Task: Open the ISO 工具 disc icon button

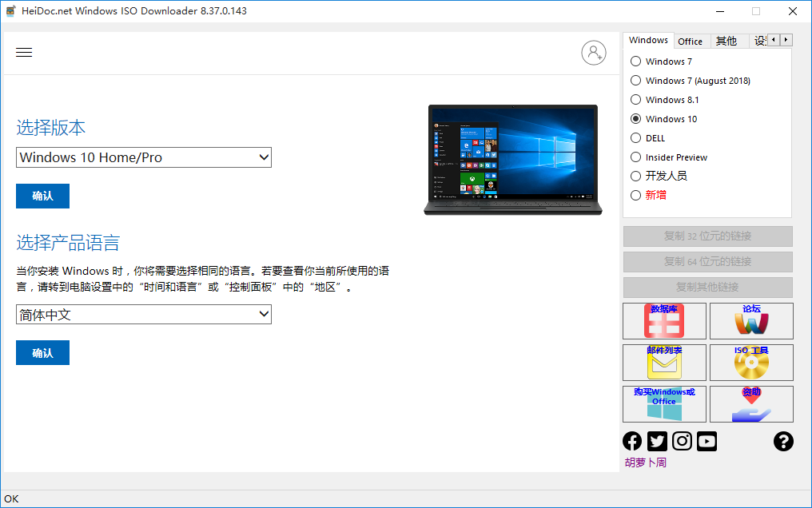Action: coord(751,363)
